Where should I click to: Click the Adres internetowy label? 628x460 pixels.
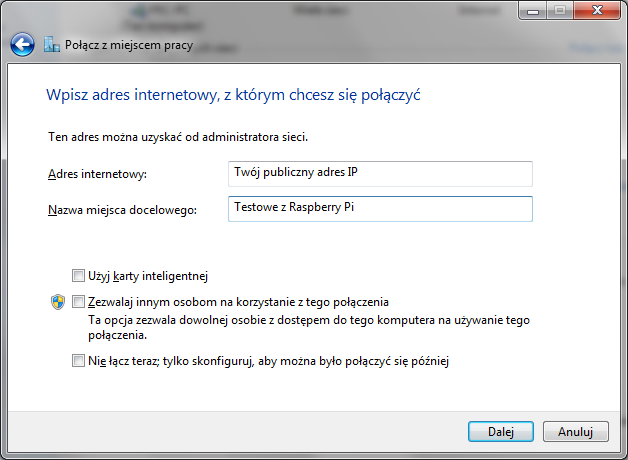coord(98,174)
